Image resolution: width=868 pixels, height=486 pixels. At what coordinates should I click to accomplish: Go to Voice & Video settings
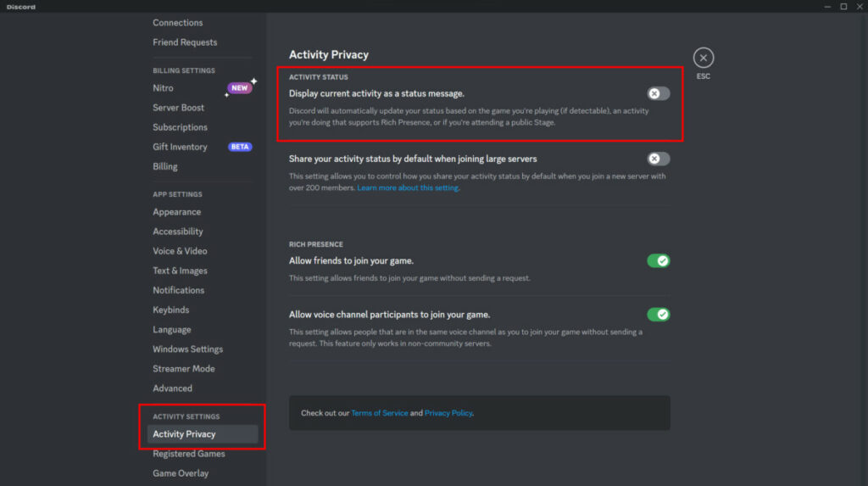pos(180,251)
